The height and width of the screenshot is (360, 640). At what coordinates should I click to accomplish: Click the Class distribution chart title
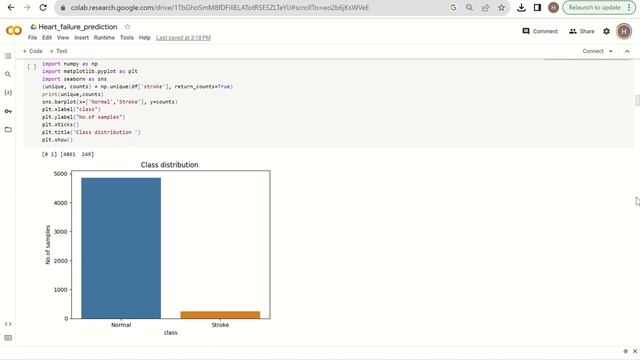tap(169, 165)
